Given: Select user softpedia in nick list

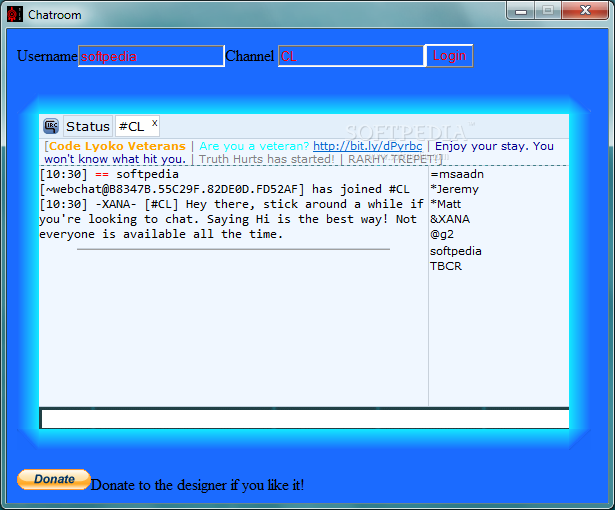Looking at the screenshot, I should [456, 251].
